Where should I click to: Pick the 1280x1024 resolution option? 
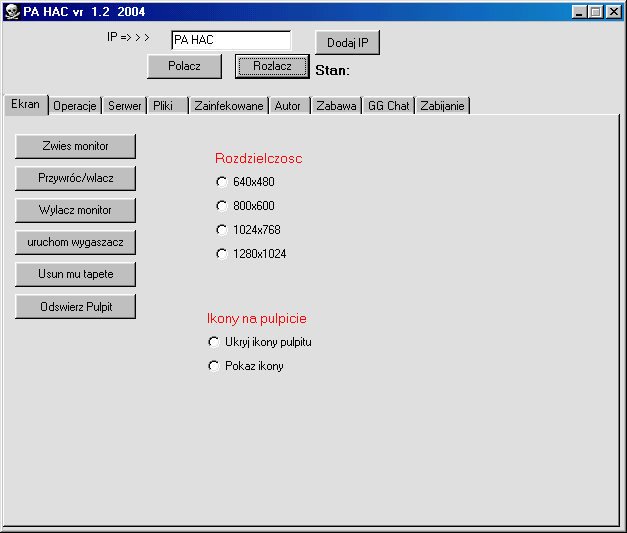pyautogui.click(x=222, y=254)
